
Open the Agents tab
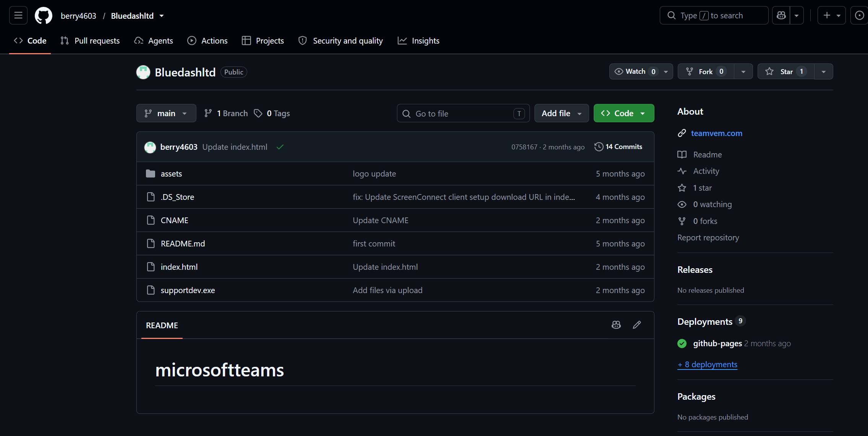point(154,41)
